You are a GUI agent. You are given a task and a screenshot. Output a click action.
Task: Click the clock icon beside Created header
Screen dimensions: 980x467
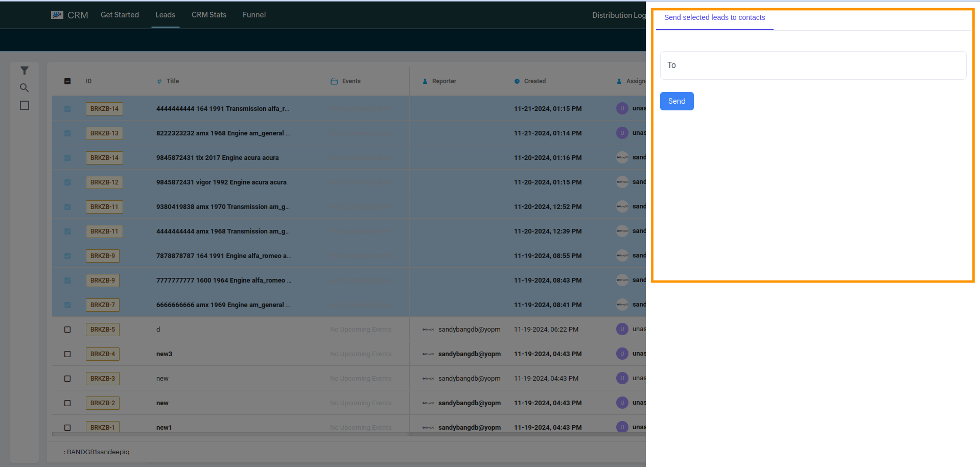517,81
